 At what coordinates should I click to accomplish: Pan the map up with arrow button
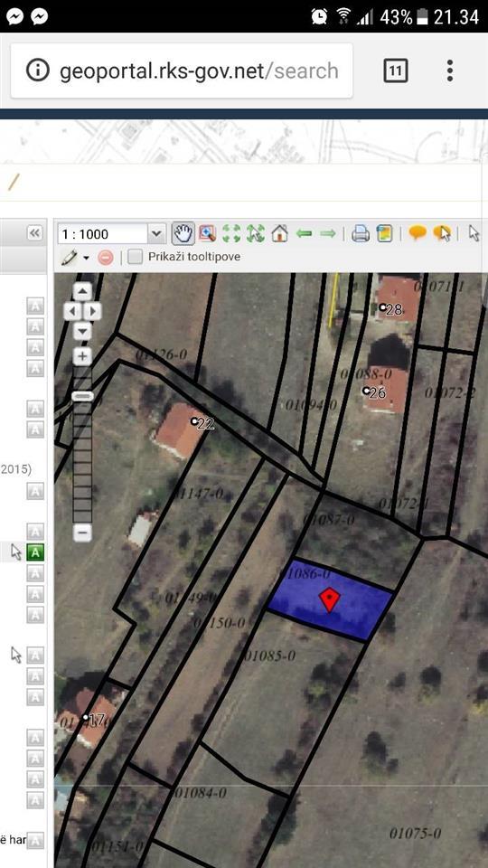tap(82, 291)
